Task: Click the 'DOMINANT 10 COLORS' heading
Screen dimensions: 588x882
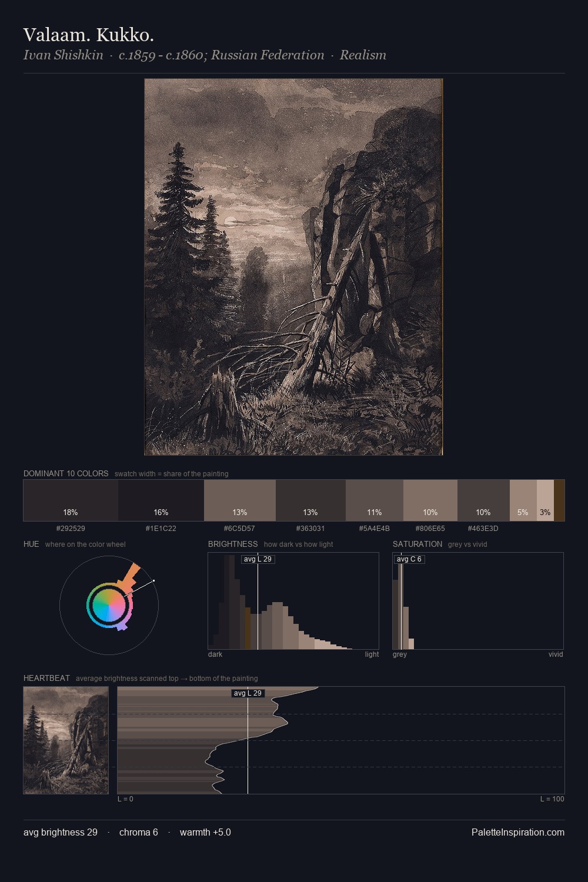Action: (x=66, y=473)
